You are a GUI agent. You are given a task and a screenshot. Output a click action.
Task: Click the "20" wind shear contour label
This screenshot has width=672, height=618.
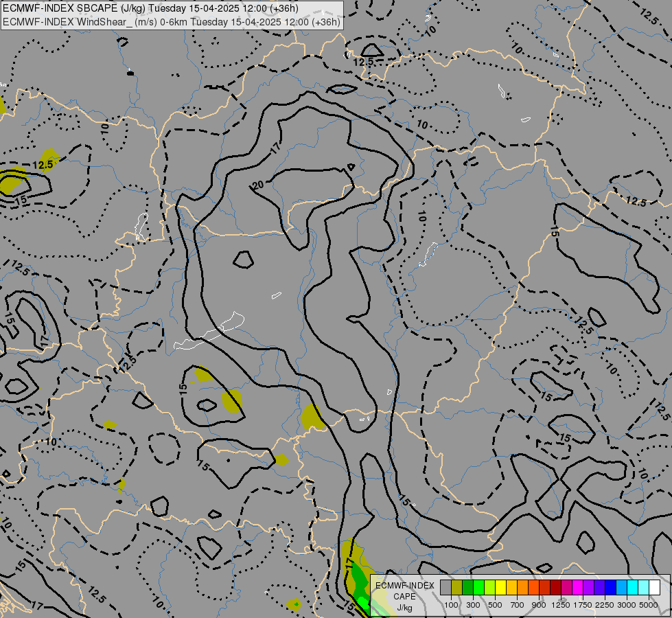(x=258, y=185)
